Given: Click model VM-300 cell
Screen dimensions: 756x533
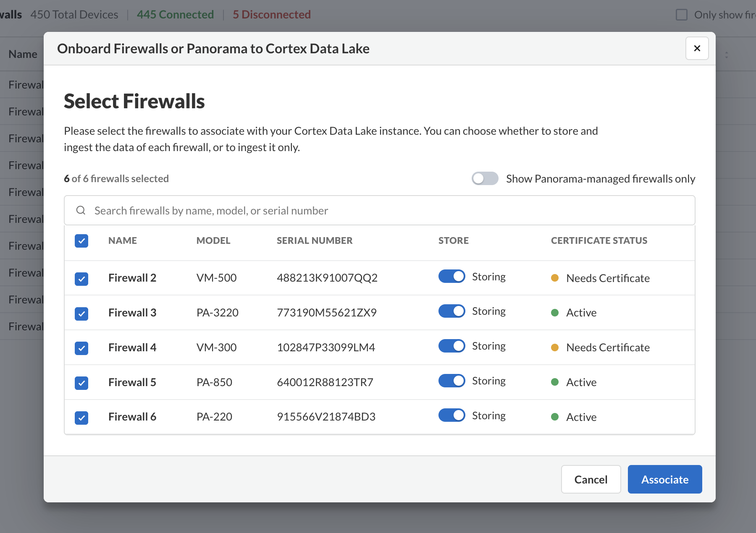Looking at the screenshot, I should tap(217, 347).
